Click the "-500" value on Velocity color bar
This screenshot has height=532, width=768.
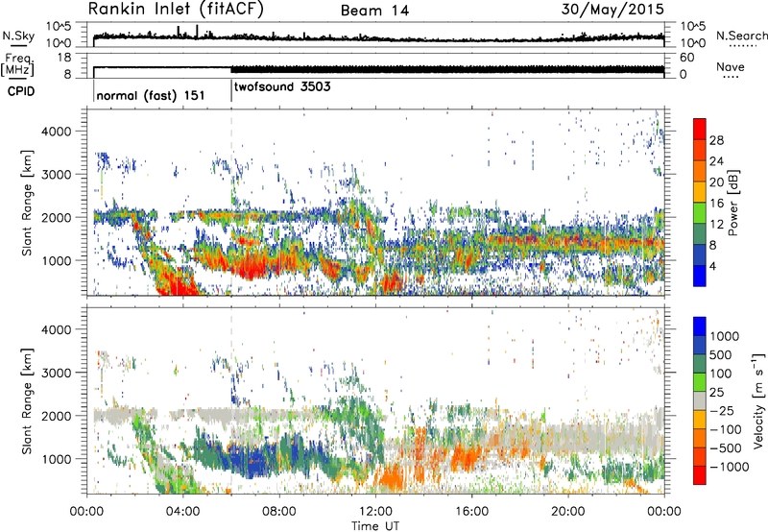pos(726,448)
